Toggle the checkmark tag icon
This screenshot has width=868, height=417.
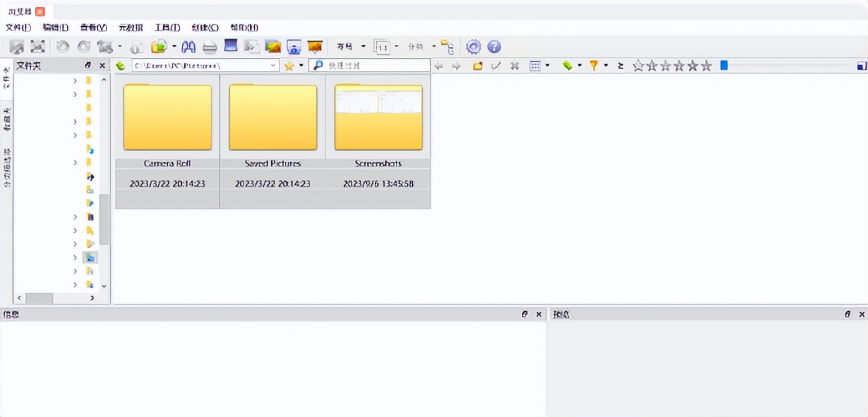click(496, 65)
